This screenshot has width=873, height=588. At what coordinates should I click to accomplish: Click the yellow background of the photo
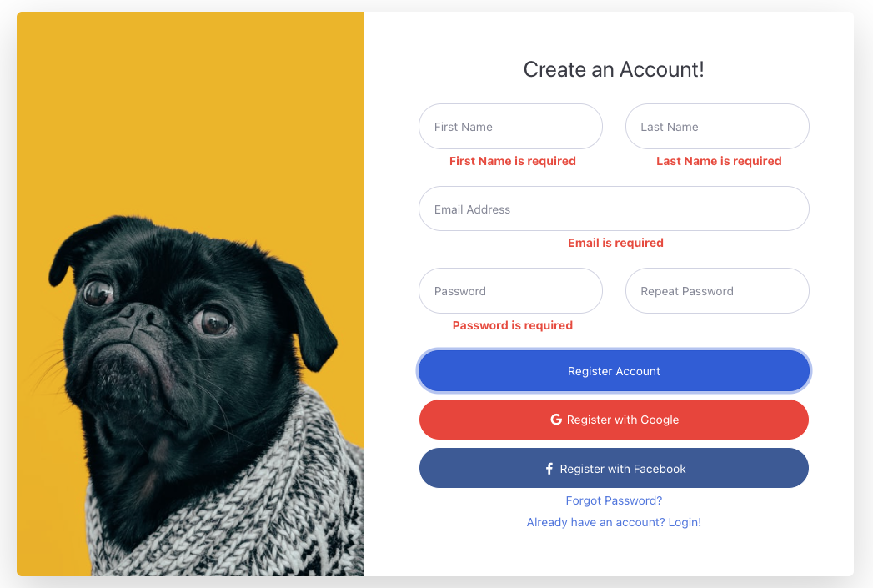point(189,112)
